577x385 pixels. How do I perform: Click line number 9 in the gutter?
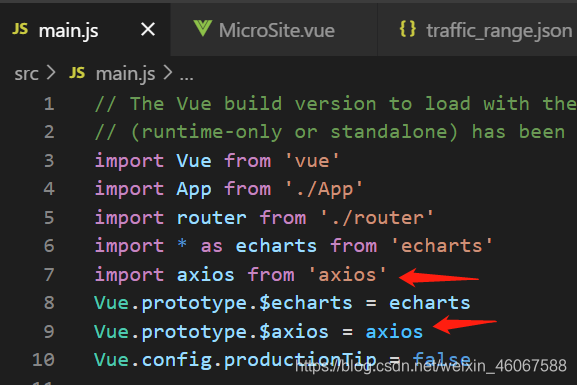pos(49,331)
